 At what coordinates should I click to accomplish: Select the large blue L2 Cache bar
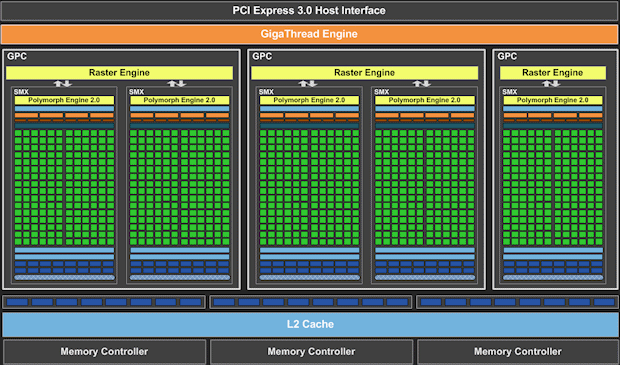310,324
